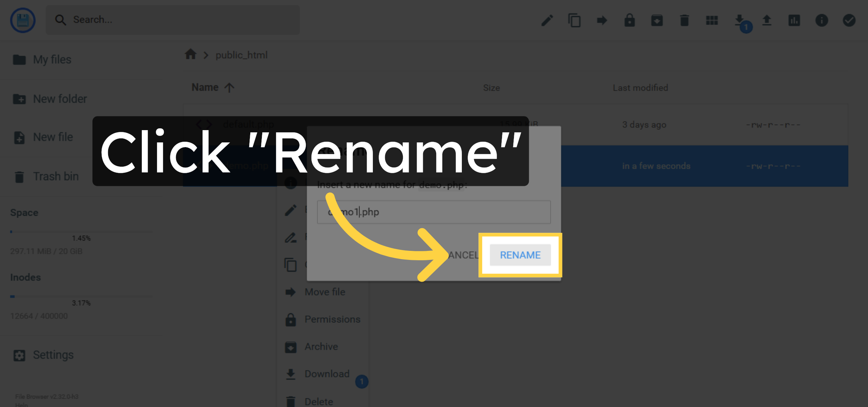Image resolution: width=868 pixels, height=407 pixels.
Task: Click the trash Delete icon in the toolbar
Action: pos(684,21)
